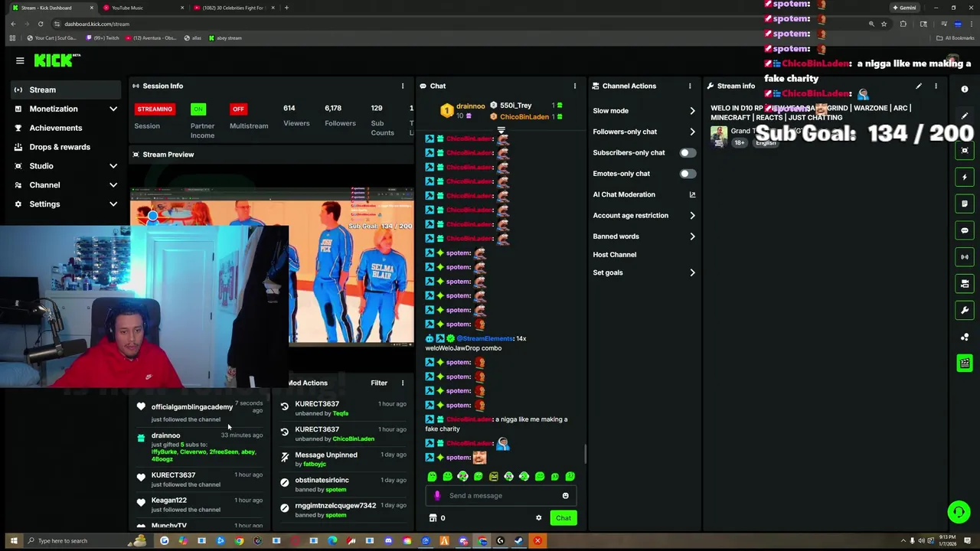Open a new browser tab
Image resolution: width=980 pixels, height=551 pixels.
(286, 8)
